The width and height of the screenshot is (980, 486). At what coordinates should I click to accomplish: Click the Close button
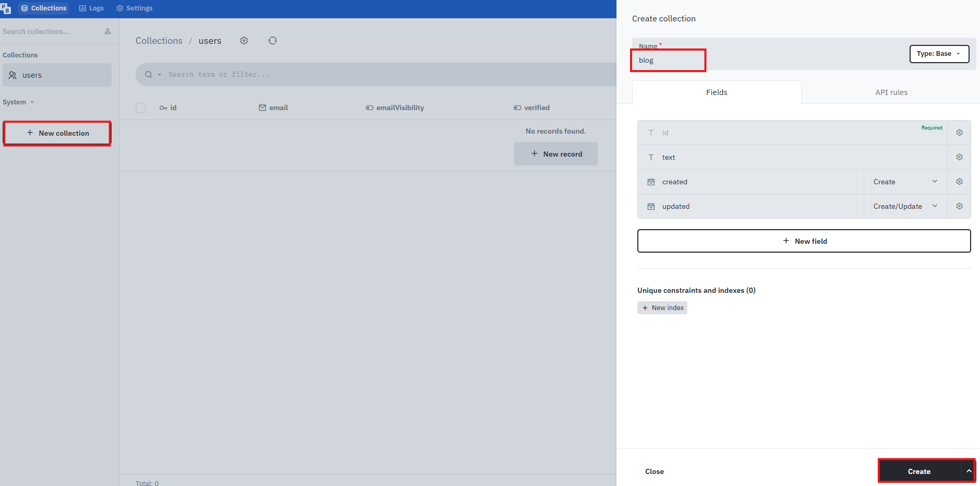click(x=655, y=471)
